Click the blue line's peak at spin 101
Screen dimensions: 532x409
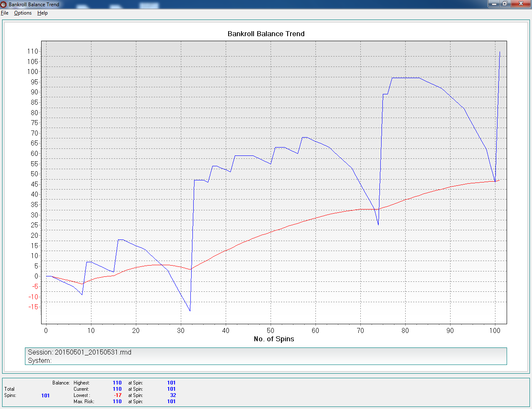(500, 52)
